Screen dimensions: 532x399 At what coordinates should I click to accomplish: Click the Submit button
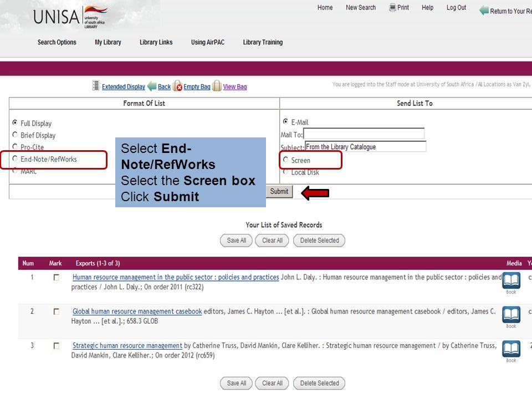coord(279,192)
